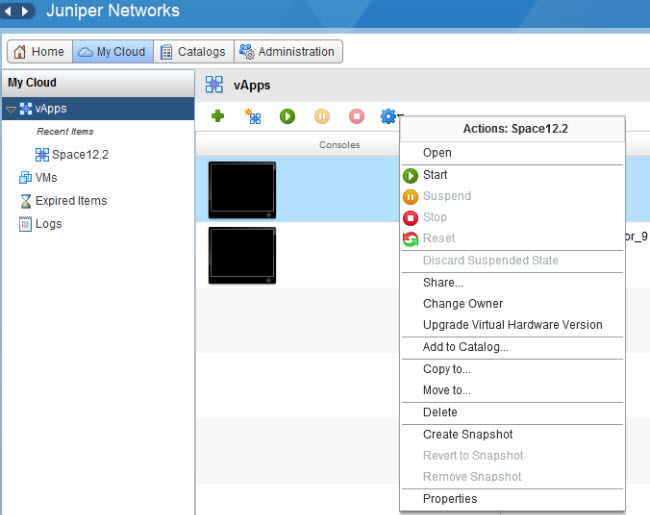Collapse the vApps tree node arrow
Screen dimensions: 650x515
(x=11, y=109)
